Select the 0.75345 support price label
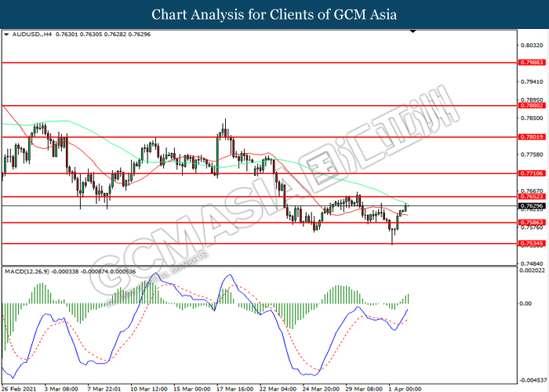This screenshot has width=549, height=392. (532, 243)
